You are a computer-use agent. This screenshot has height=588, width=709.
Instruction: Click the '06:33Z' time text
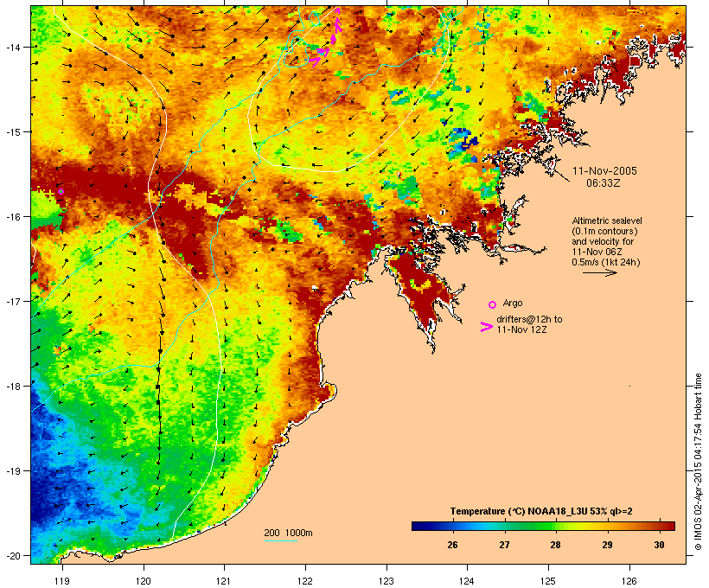pyautogui.click(x=604, y=183)
